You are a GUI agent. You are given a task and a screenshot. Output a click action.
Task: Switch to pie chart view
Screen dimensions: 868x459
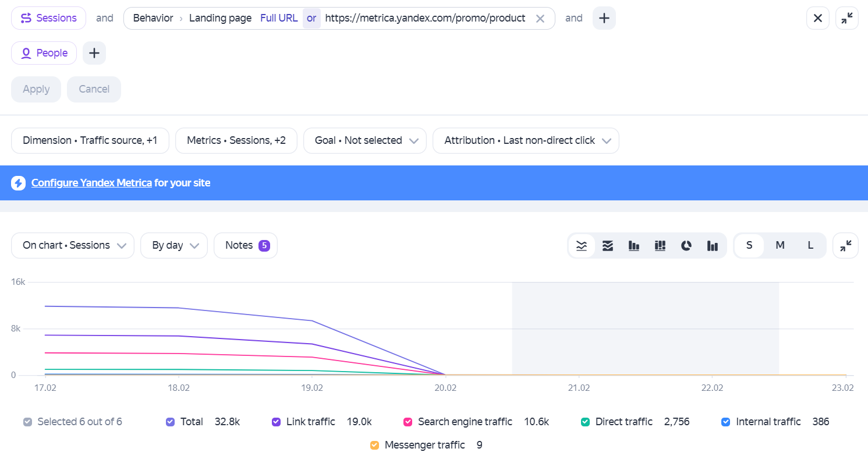686,246
